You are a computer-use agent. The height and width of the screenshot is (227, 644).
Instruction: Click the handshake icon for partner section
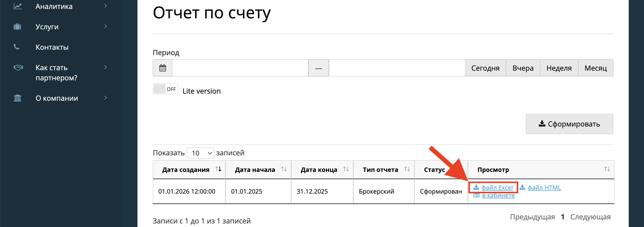[x=18, y=68]
